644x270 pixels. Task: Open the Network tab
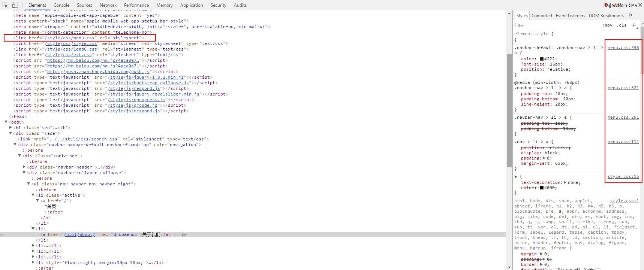108,5
